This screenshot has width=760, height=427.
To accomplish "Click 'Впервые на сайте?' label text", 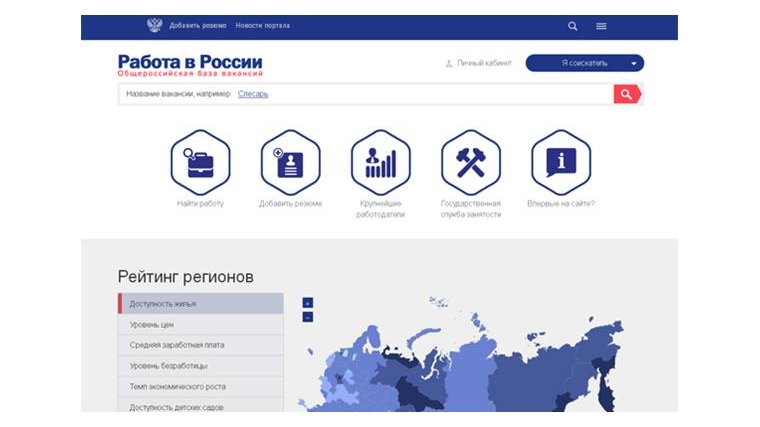I will click(561, 204).
